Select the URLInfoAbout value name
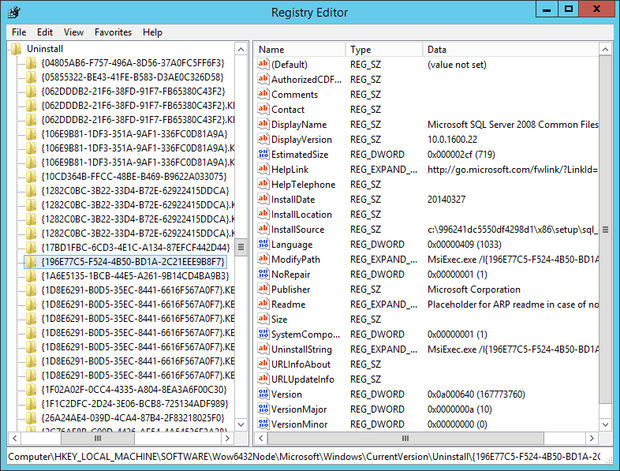Screen dimensions: 620x471 (301, 364)
